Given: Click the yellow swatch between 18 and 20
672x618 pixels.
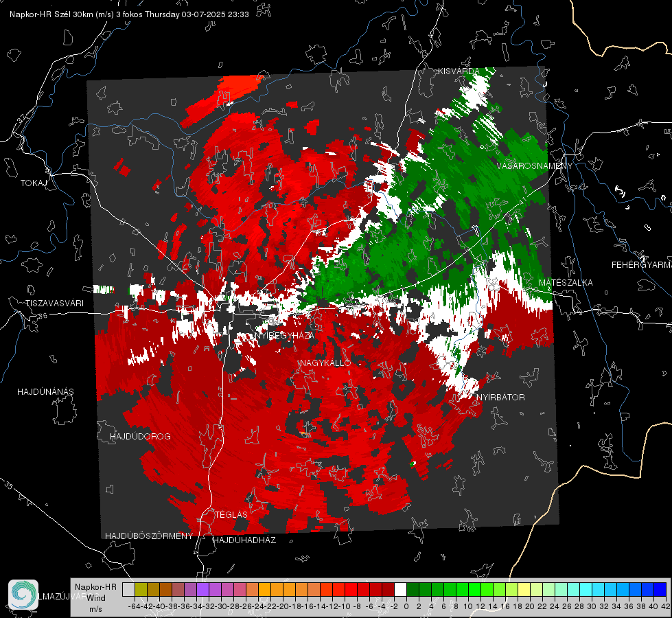Looking at the screenshot, I should click(x=524, y=589).
